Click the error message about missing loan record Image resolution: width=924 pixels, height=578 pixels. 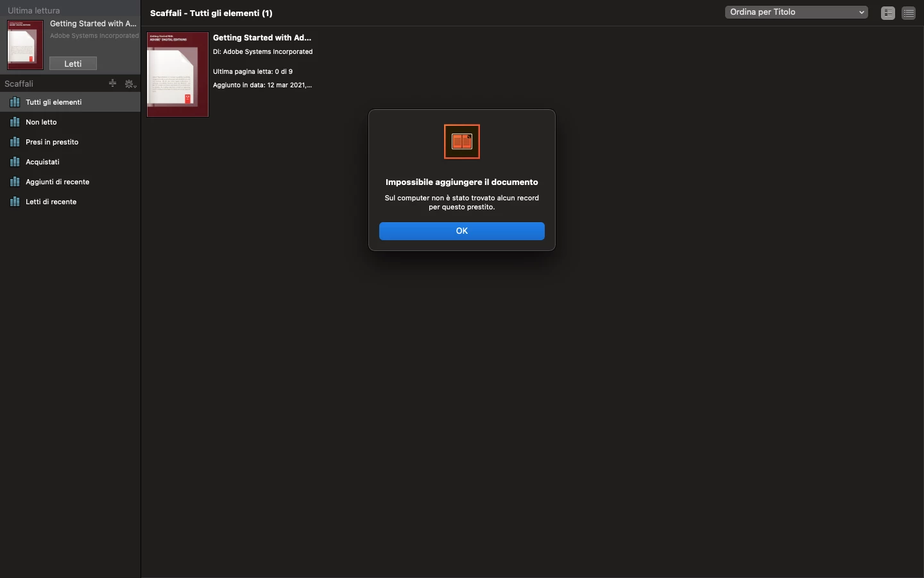pyautogui.click(x=462, y=203)
